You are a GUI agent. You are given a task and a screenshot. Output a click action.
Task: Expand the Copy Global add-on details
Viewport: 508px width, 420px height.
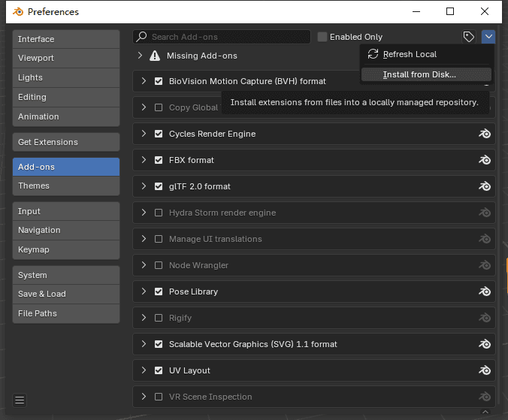tap(144, 107)
